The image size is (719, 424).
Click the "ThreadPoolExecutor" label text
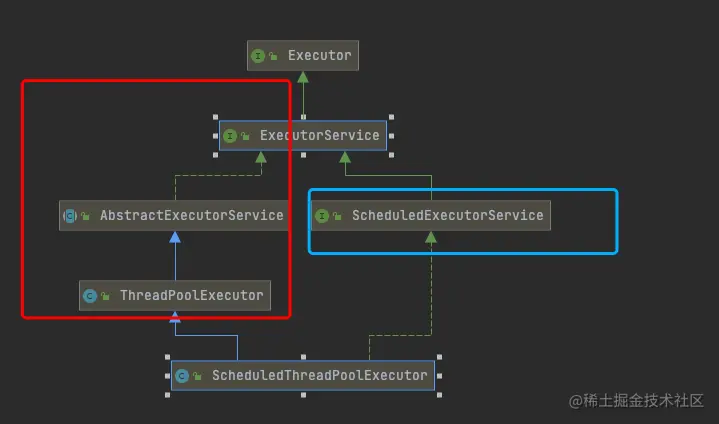pos(192,295)
